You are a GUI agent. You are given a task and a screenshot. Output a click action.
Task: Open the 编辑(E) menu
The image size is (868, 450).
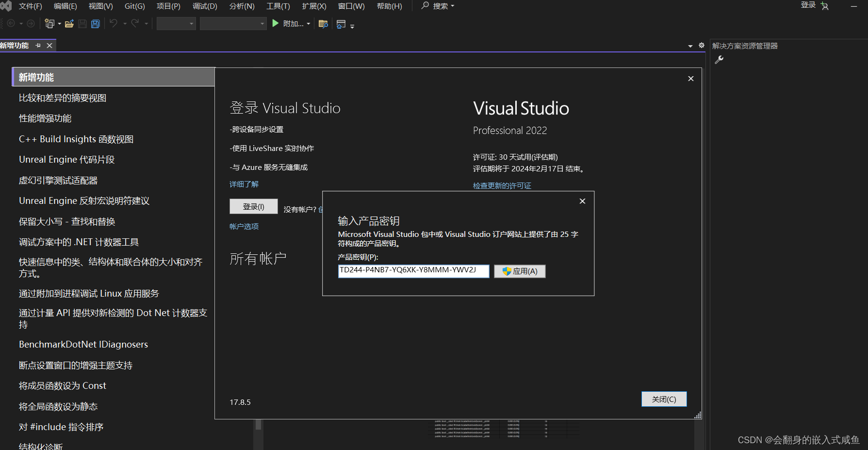point(65,6)
